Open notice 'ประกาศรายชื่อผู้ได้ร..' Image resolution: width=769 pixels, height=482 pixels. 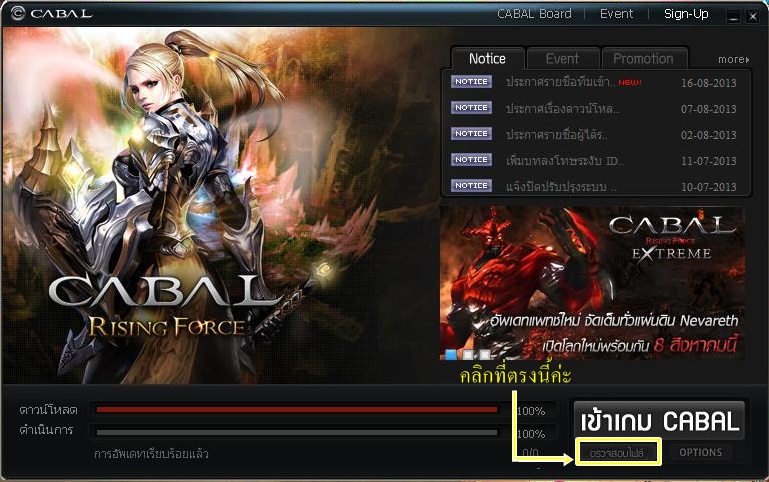557,134
